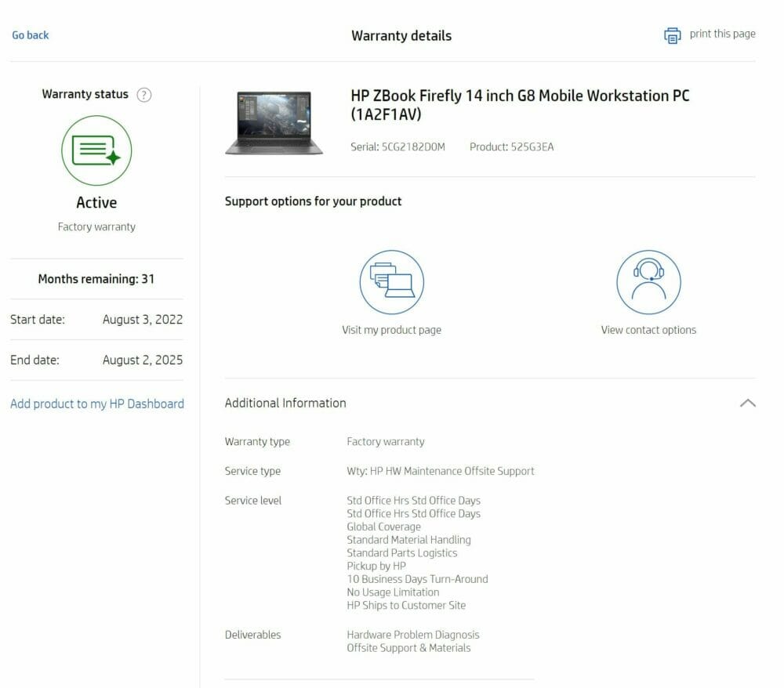This screenshot has width=784, height=688.
Task: Click Pickup by HP line
Action: point(376,566)
